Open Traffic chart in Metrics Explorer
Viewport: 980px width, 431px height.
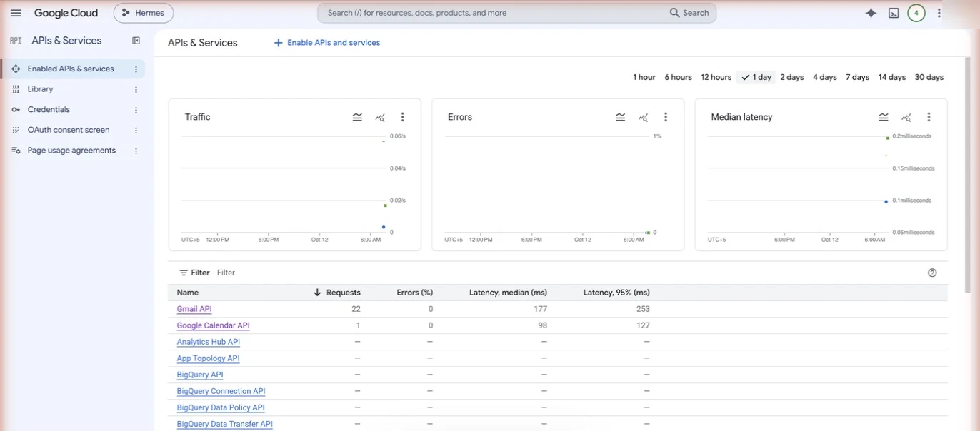[380, 117]
